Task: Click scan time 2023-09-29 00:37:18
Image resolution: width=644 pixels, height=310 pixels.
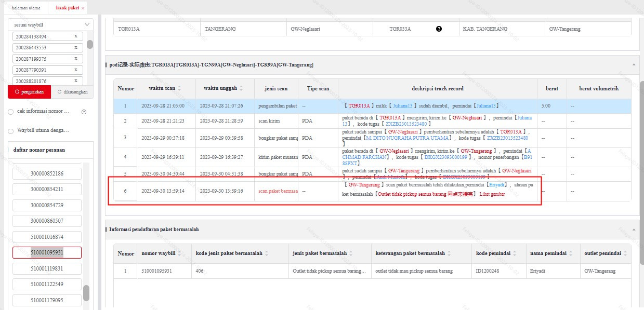Action: [163, 138]
